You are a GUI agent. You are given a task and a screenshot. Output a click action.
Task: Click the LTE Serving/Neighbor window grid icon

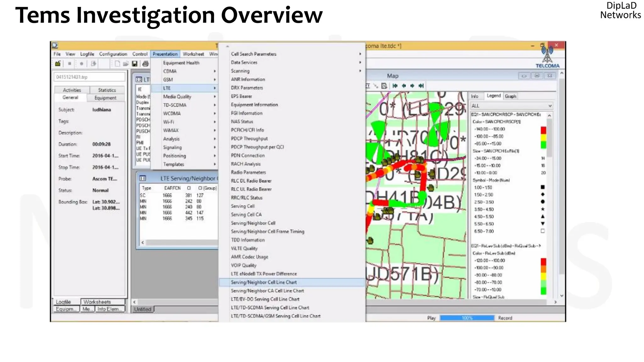point(143,178)
